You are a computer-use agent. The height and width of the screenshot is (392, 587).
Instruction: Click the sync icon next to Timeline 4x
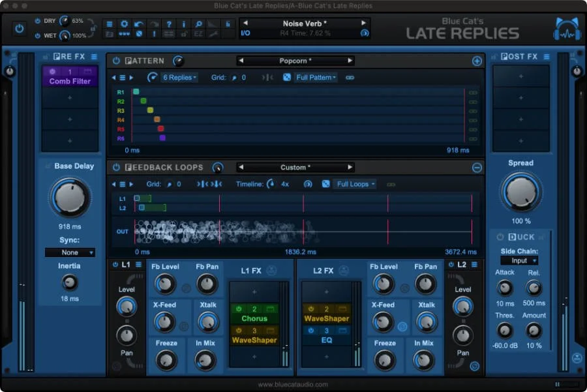point(308,184)
